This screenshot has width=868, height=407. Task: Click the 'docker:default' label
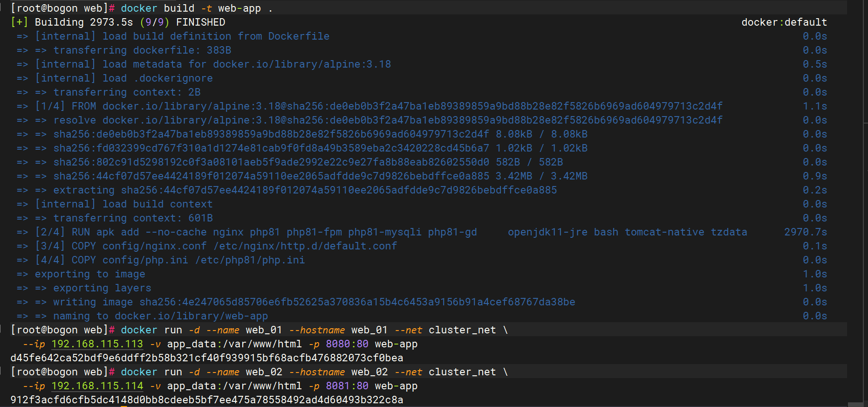[x=784, y=22]
